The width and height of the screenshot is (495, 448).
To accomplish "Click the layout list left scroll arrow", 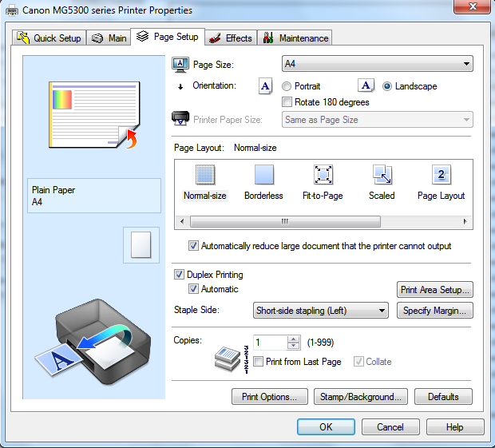I will (x=182, y=221).
